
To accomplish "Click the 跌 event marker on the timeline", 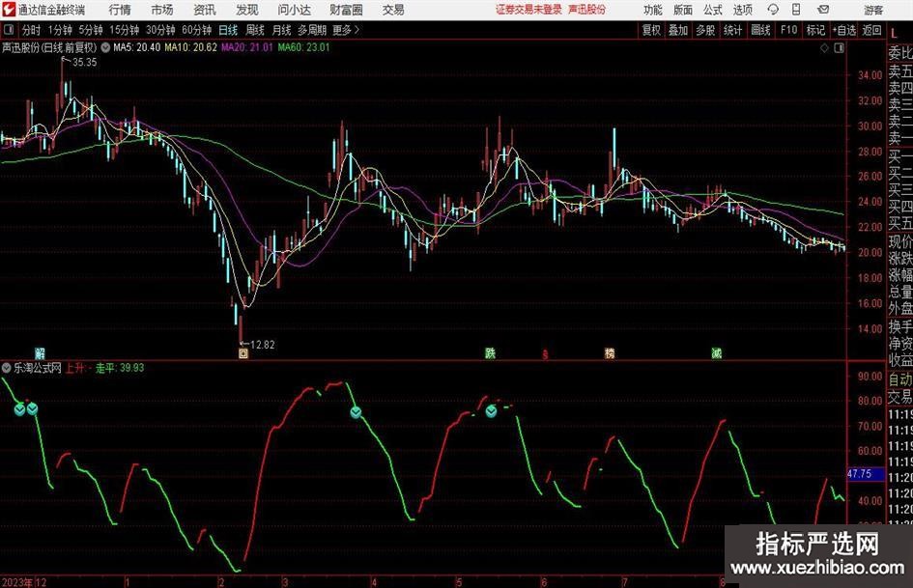I will pos(491,353).
